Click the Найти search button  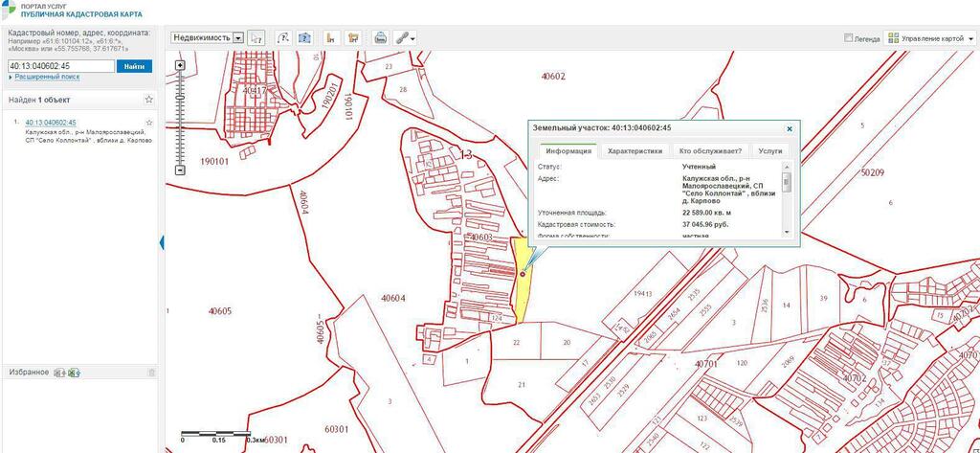pyautogui.click(x=134, y=66)
